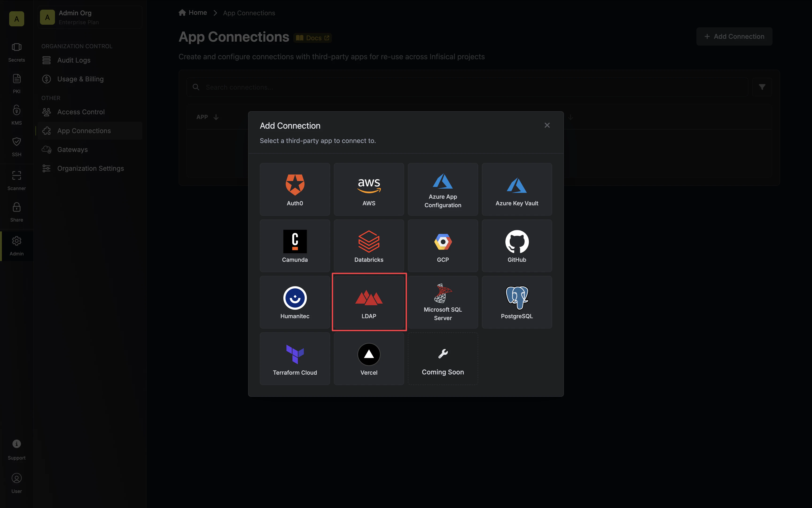The width and height of the screenshot is (812, 508).
Task: Pick the PostgreSQL connection
Action: 517,302
